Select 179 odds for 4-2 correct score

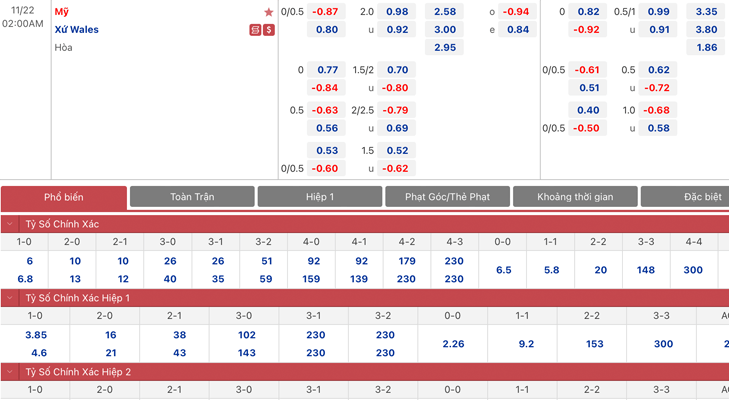[x=407, y=261]
